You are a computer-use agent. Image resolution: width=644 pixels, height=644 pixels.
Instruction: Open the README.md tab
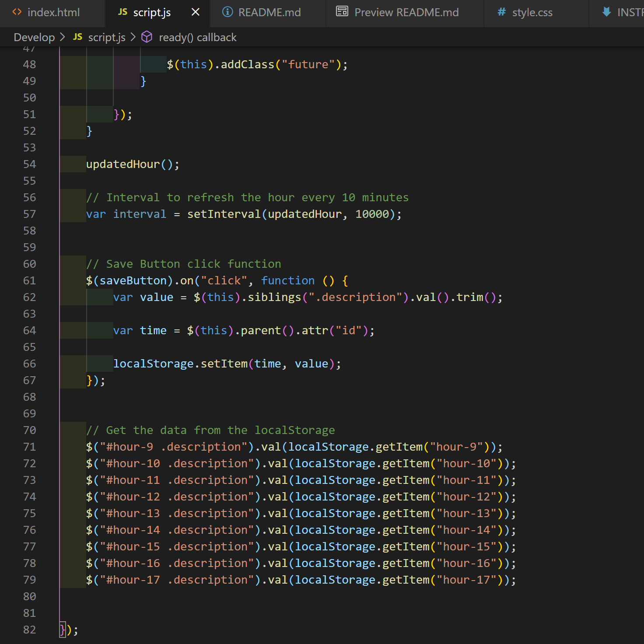point(268,12)
